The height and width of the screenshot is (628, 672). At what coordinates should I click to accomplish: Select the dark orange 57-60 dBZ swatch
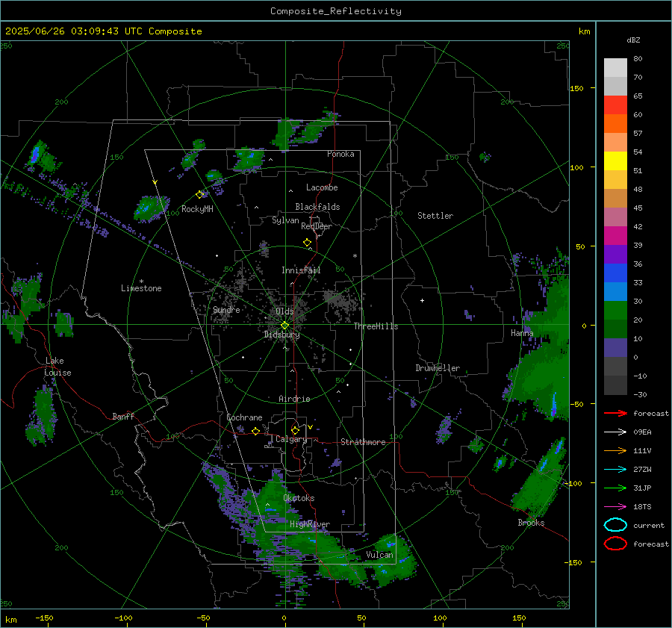pyautogui.click(x=615, y=123)
